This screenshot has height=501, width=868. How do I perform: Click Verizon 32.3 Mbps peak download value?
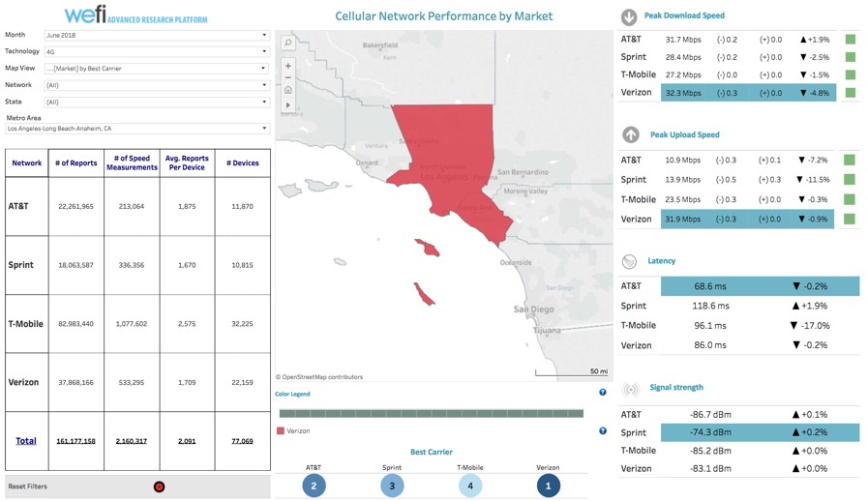click(x=683, y=93)
